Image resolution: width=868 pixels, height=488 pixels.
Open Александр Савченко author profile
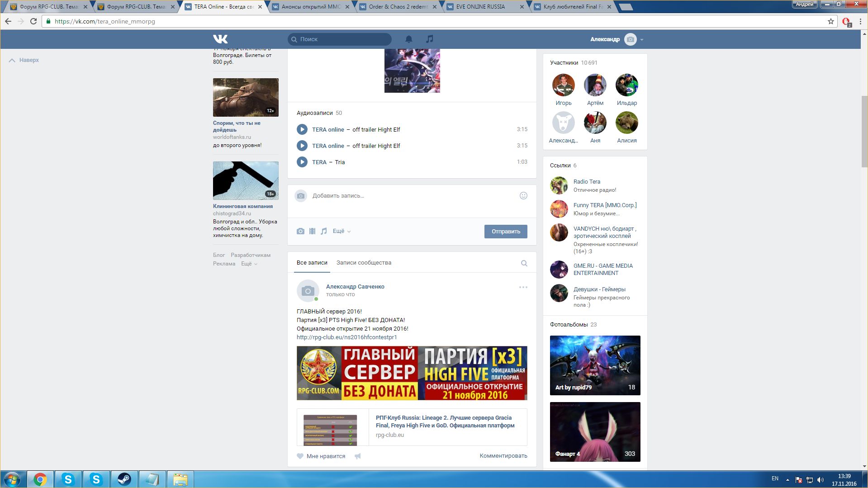click(355, 287)
